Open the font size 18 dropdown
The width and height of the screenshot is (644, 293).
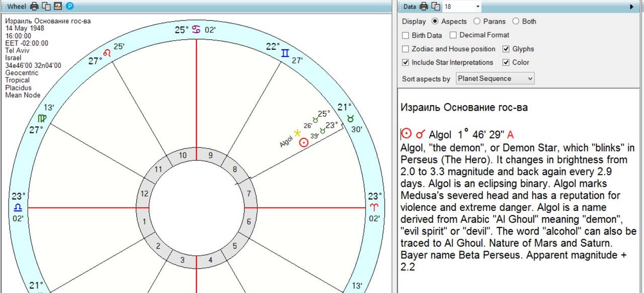tap(477, 7)
